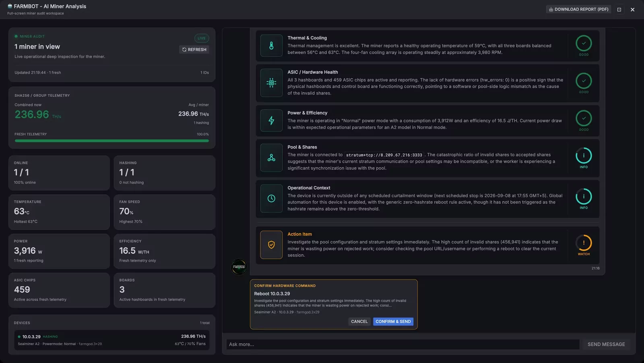
Task: Click the Thermal & Cooling thermometer icon
Action: (x=271, y=46)
